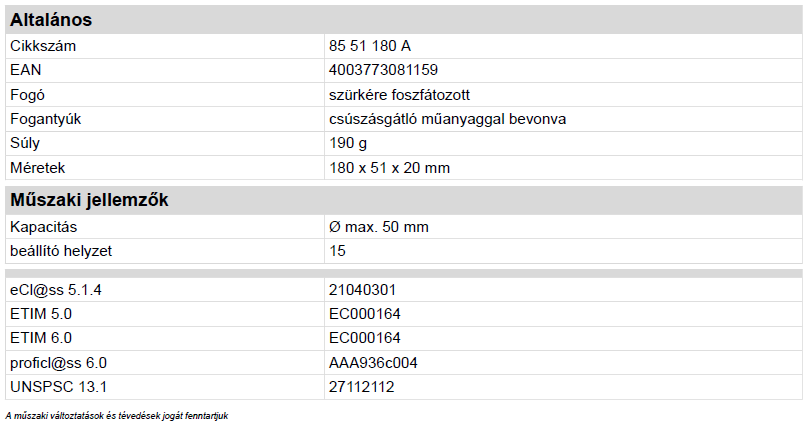Select the dimensions 180 x 51 x 20 mm
This screenshot has height=427, width=811.
[389, 167]
